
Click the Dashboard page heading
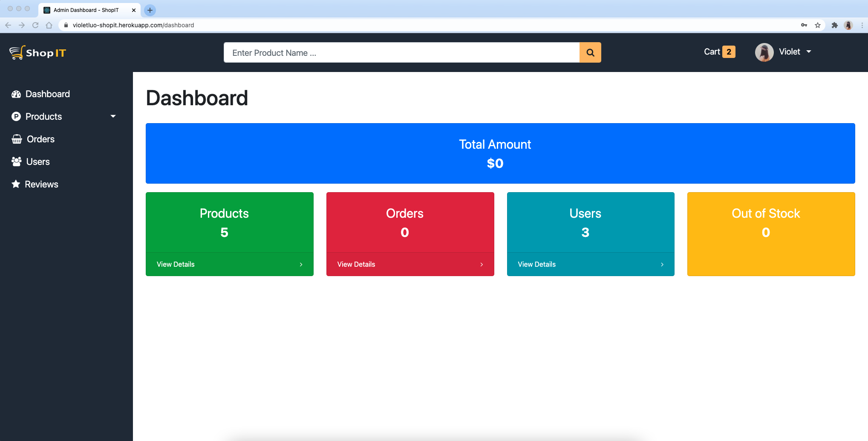coord(197,98)
